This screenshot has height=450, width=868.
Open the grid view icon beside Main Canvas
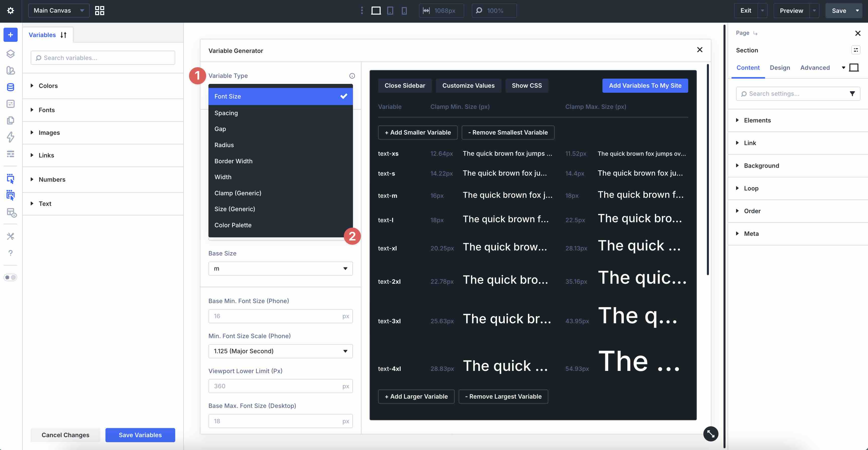coord(99,11)
